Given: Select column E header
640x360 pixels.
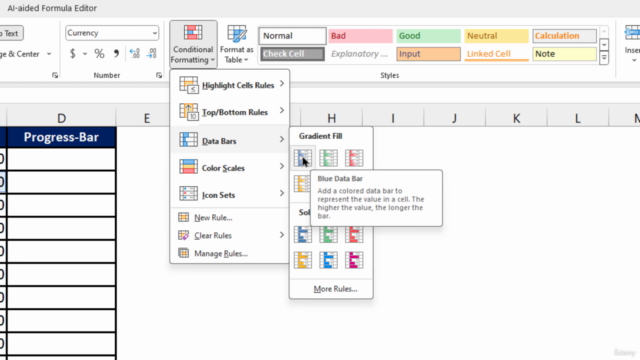Looking at the screenshot, I should (147, 118).
